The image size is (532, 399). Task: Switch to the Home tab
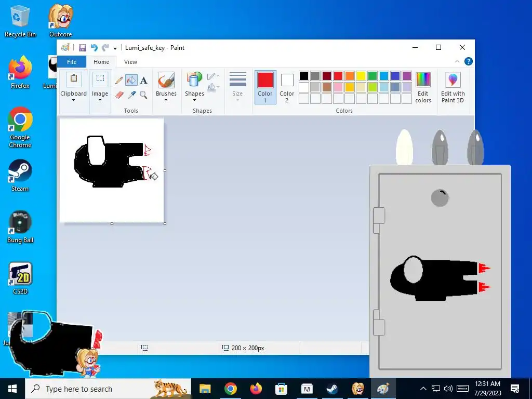[101, 62]
